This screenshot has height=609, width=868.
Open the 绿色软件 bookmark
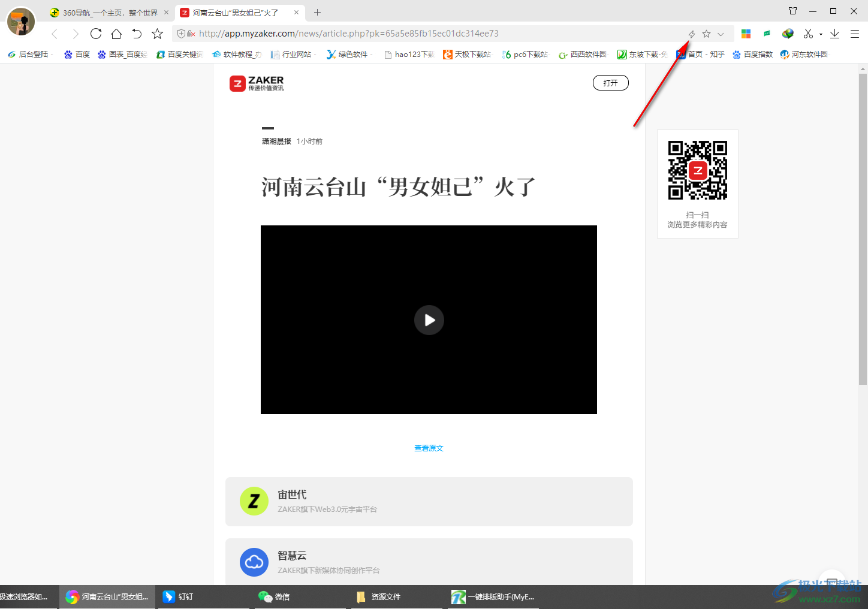(x=349, y=55)
